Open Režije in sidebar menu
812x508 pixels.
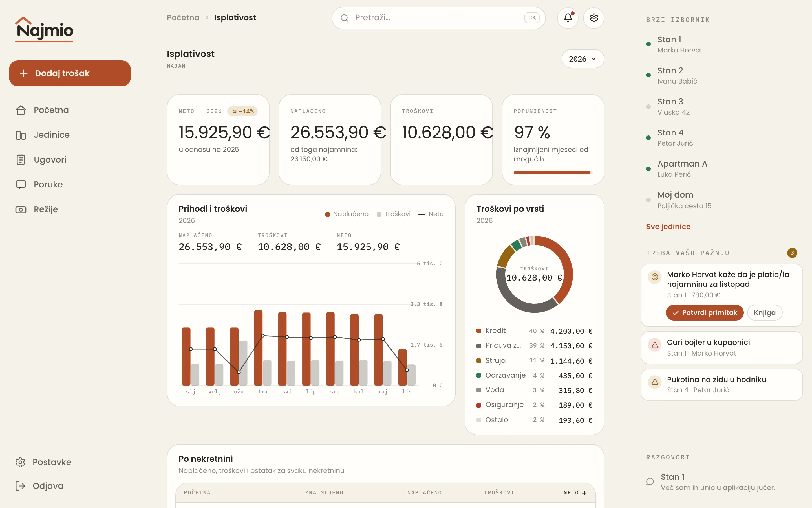[70, 209]
